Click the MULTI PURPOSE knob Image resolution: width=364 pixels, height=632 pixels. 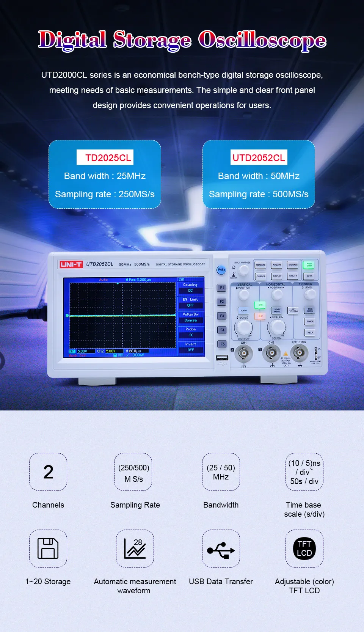pyautogui.click(x=243, y=270)
